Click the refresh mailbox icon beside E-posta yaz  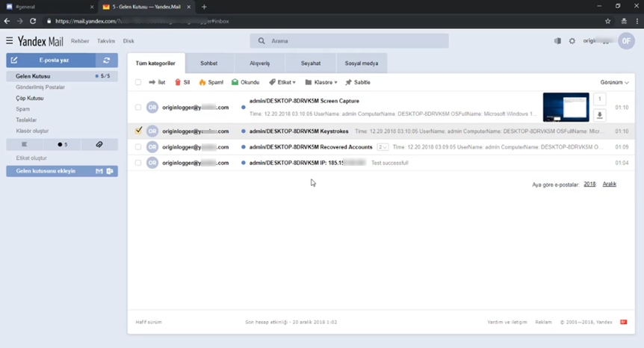pyautogui.click(x=107, y=60)
